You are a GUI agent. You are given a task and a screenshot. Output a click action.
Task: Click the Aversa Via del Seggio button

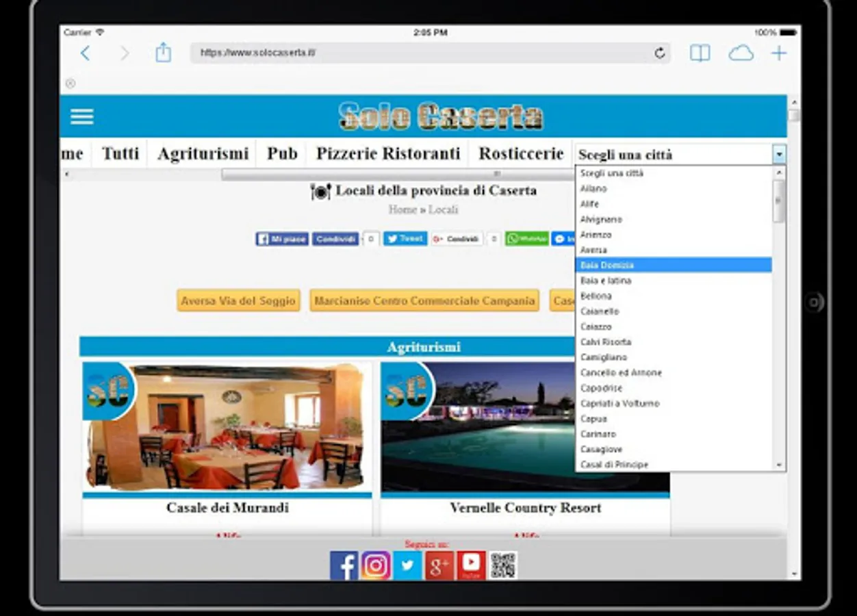tap(238, 300)
